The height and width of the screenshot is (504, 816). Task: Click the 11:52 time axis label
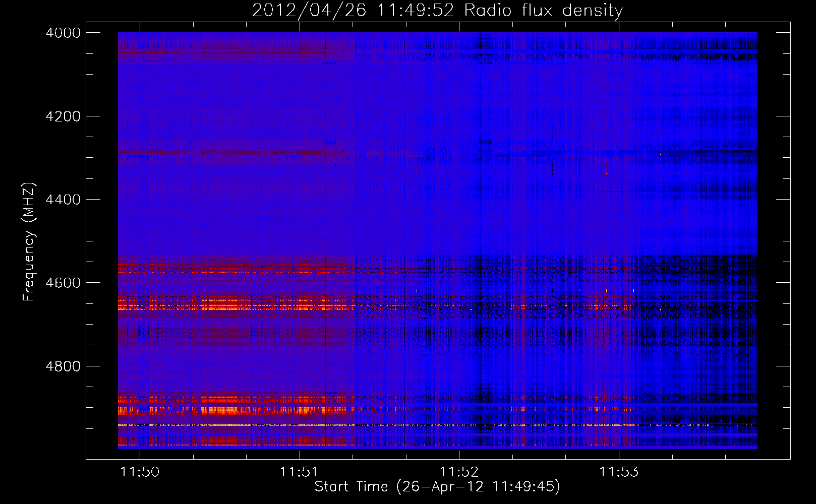tap(459, 472)
